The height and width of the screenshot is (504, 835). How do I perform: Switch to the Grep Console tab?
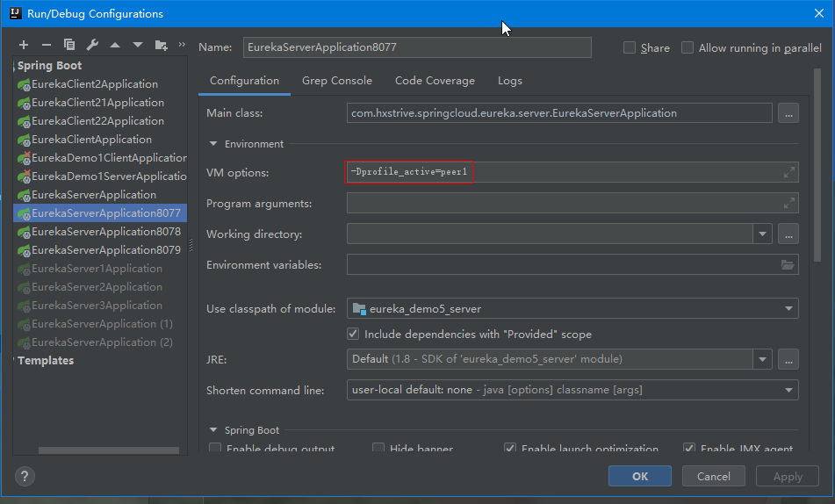[x=337, y=81]
